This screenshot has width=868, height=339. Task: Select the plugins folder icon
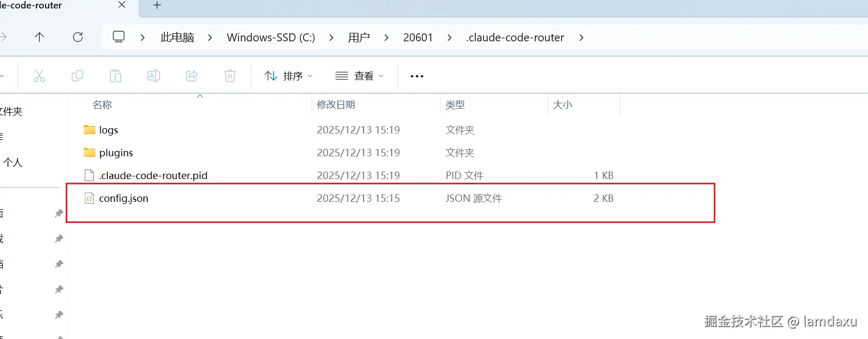pyautogui.click(x=90, y=153)
